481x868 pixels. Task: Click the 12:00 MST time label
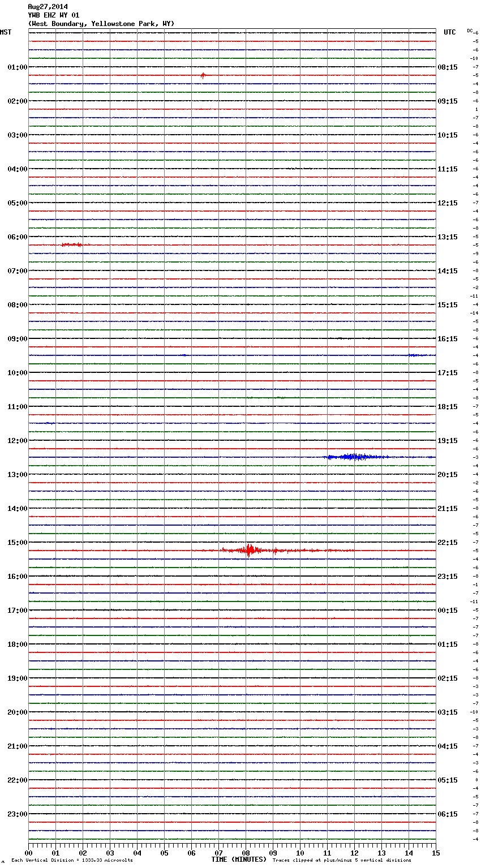[17, 441]
